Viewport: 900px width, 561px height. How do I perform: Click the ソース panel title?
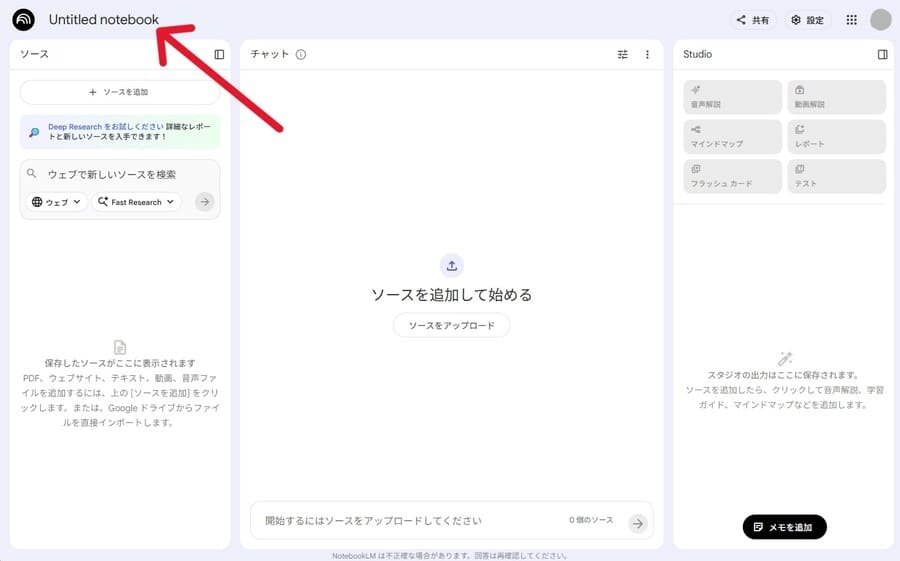[x=34, y=54]
